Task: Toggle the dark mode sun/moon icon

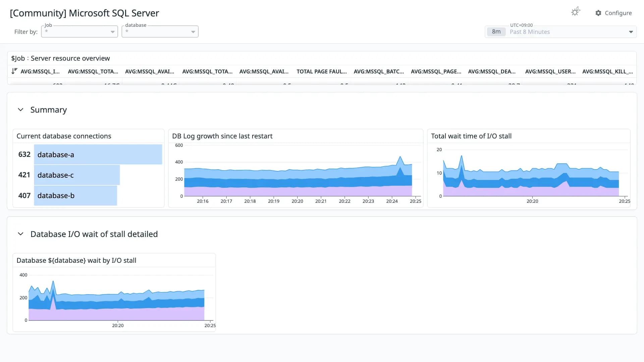Action: pos(576,12)
